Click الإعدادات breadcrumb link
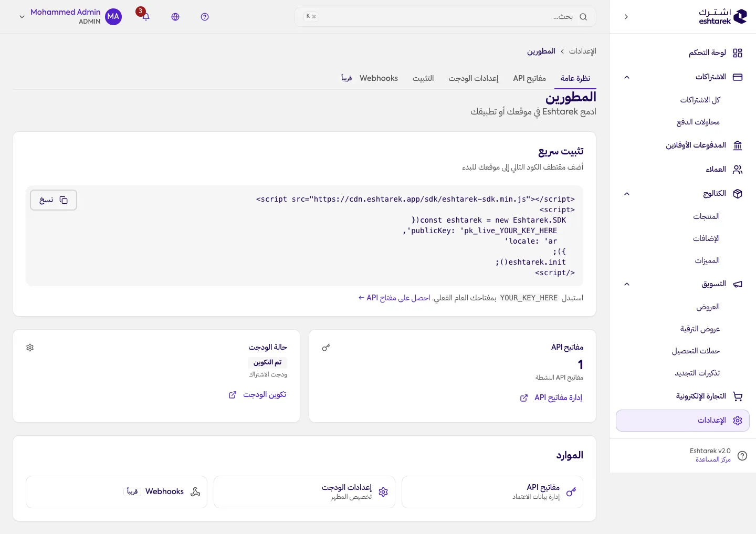Viewport: 756px width, 534px height. [x=583, y=51]
